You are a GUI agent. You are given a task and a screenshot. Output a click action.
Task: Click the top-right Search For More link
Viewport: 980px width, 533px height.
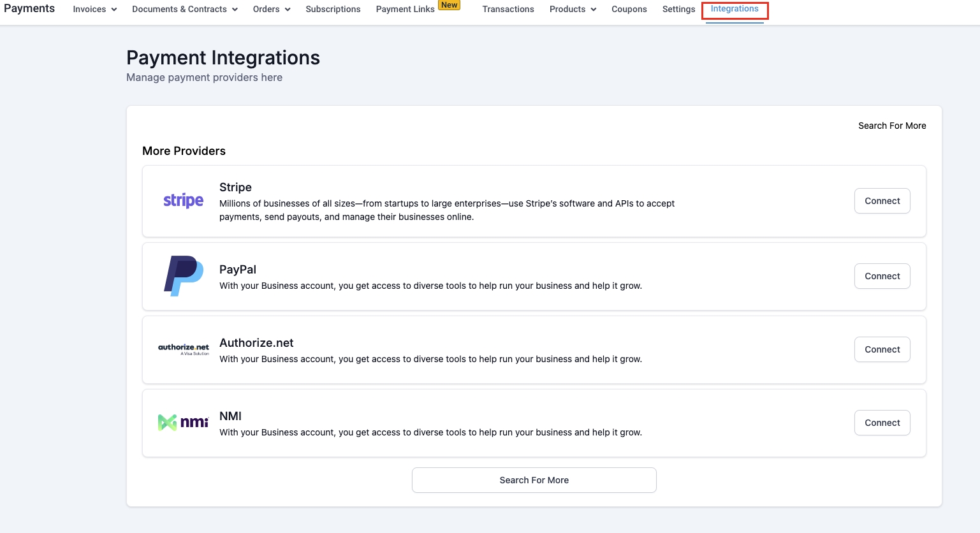(x=891, y=126)
